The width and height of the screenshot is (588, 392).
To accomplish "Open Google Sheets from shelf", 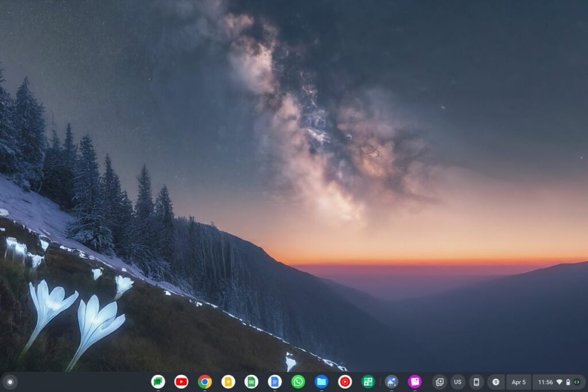I will coord(252,382).
